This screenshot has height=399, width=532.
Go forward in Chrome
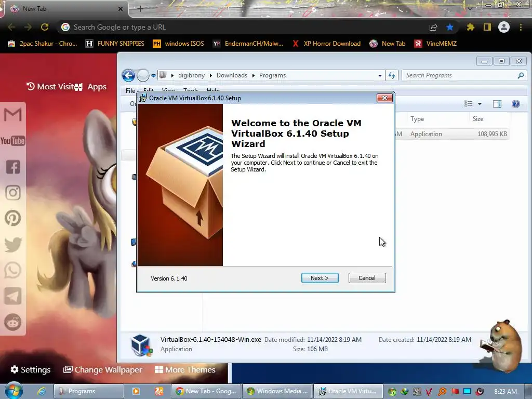pyautogui.click(x=28, y=27)
